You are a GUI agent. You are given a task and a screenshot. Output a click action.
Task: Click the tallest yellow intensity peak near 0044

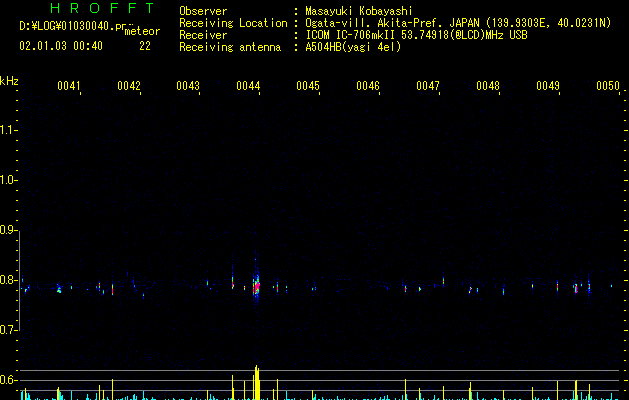[x=257, y=382]
